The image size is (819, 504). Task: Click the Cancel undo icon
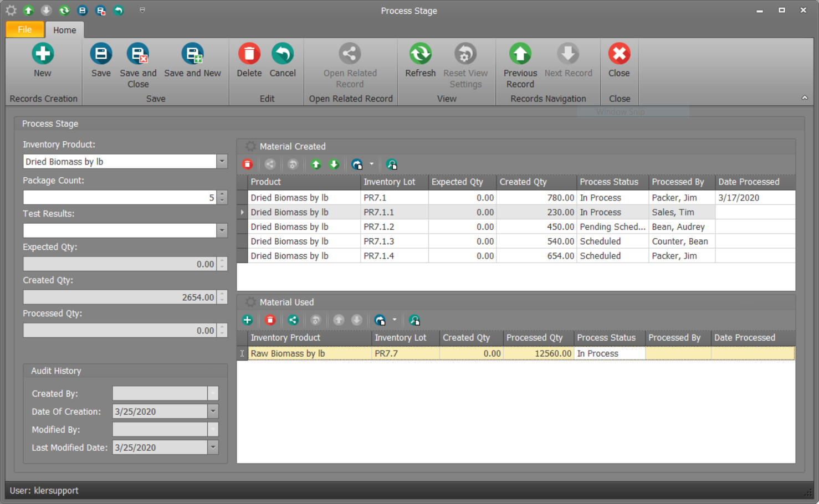283,54
